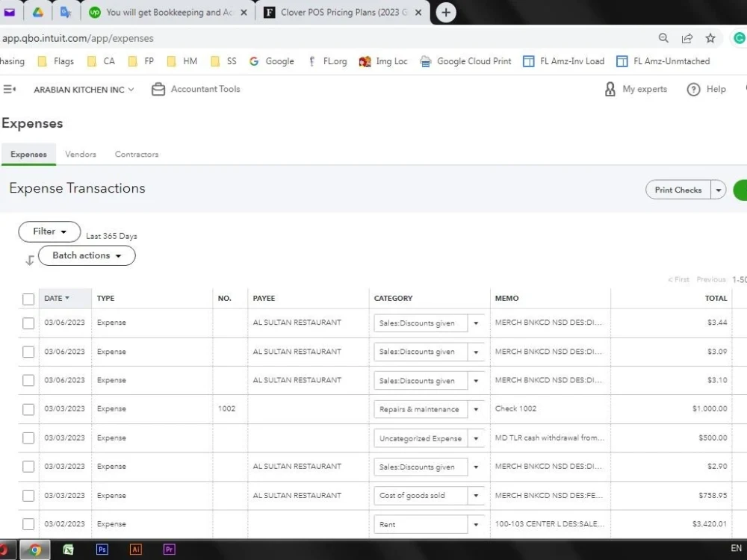Expand the Rent category dropdown
Viewport: 747px width, 560px height.
(476, 525)
